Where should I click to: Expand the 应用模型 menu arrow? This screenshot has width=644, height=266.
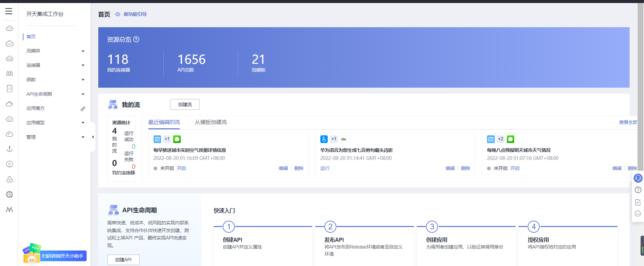point(83,123)
